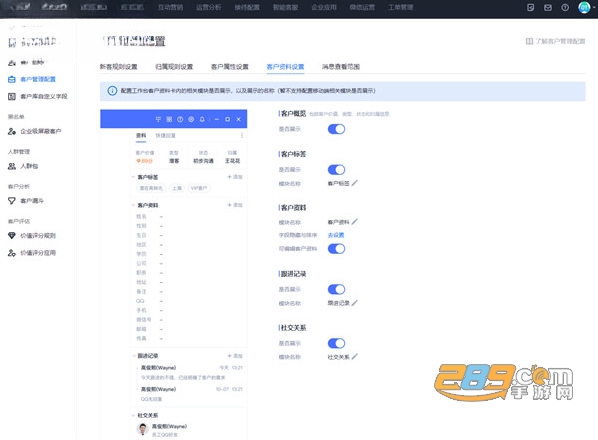Click the 企业级屏蔽客户 sidebar icon
This screenshot has height=440, width=598.
(x=12, y=131)
